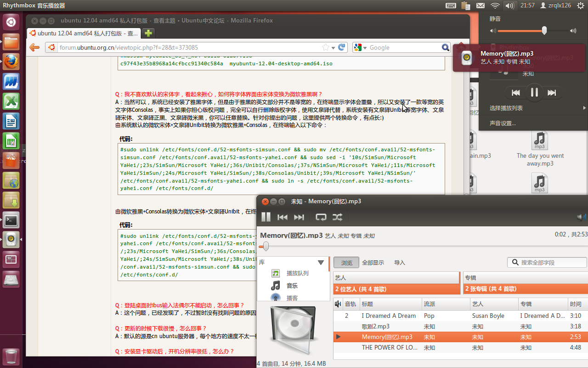Click the playing-status speaker column icon
Image resolution: width=588 pixels, height=368 pixels.
(338, 304)
